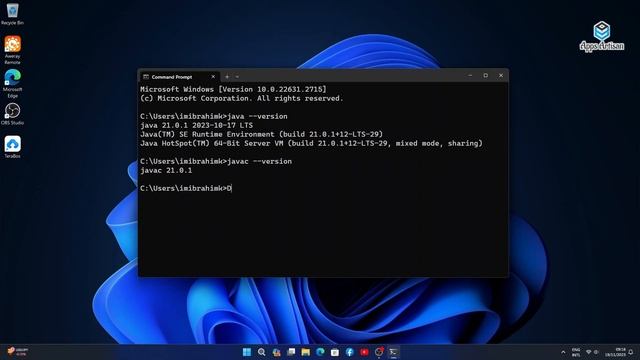Click the Microsoft Windows version line
The image size is (640, 360).
pyautogui.click(x=233, y=89)
